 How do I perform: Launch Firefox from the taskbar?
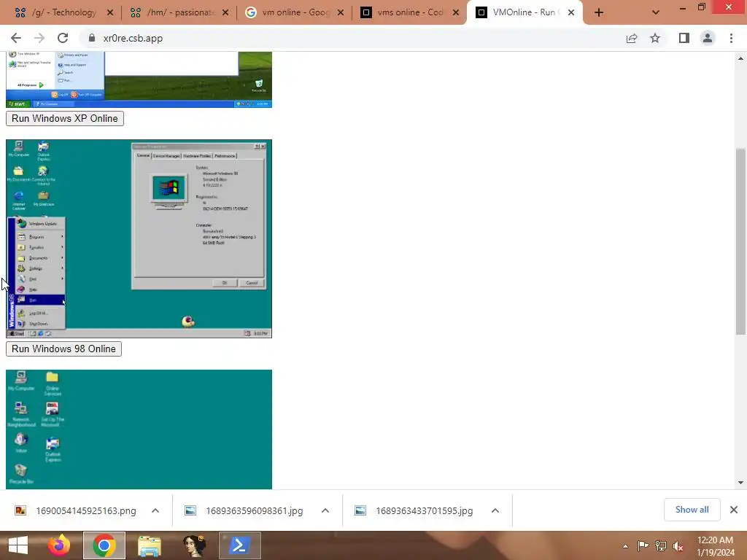point(59,545)
